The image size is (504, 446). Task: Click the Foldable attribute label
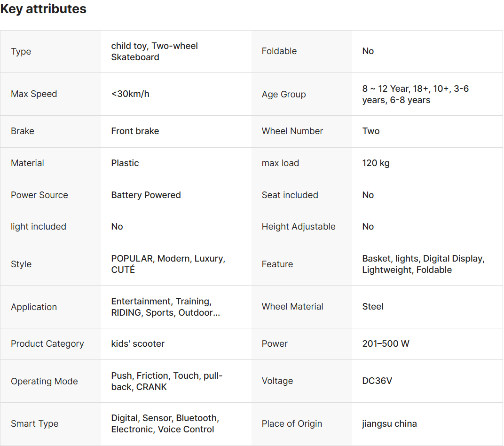tap(279, 51)
